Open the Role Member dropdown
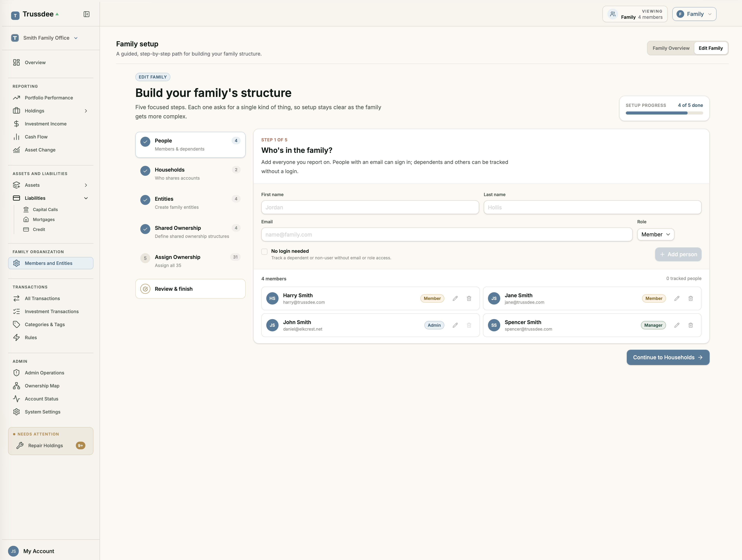Viewport: 742px width, 560px height. point(655,235)
